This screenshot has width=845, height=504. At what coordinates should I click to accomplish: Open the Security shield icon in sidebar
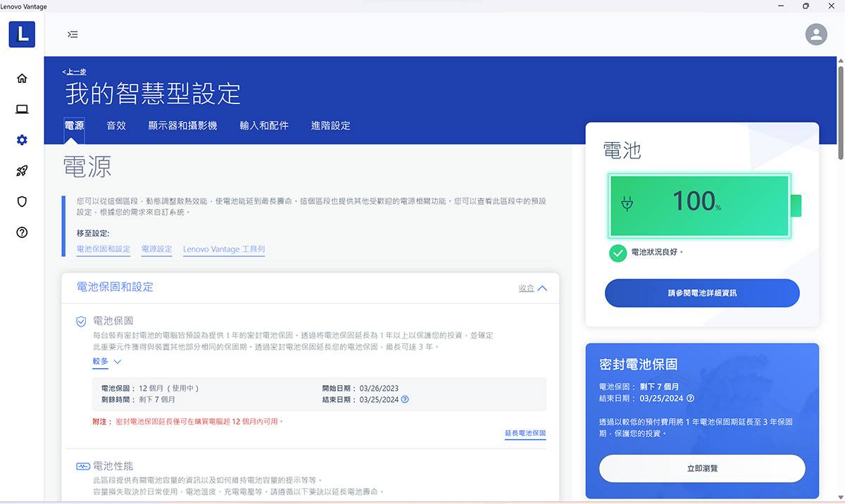click(22, 202)
